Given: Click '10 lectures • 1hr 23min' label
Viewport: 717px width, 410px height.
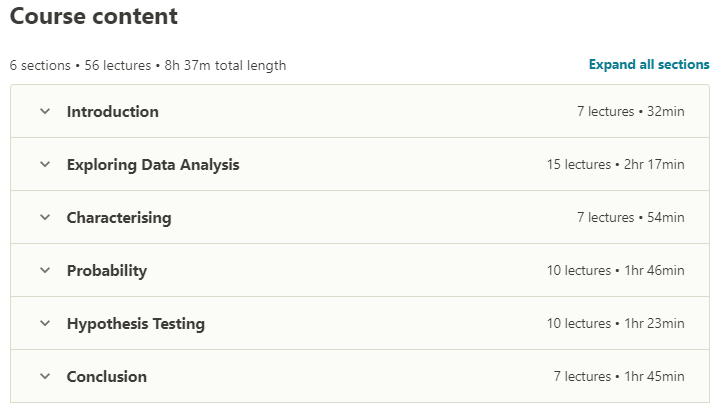Looking at the screenshot, I should (615, 324).
